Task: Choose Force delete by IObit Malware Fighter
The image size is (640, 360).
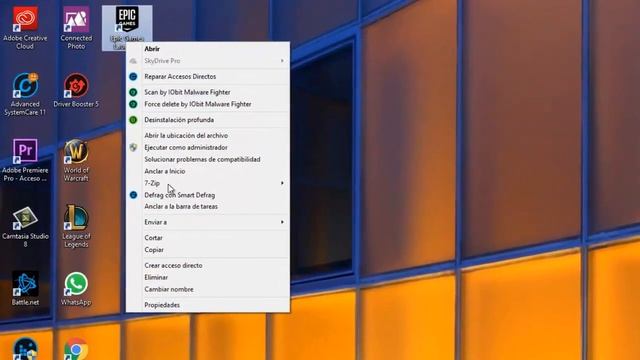Action: pos(208,104)
